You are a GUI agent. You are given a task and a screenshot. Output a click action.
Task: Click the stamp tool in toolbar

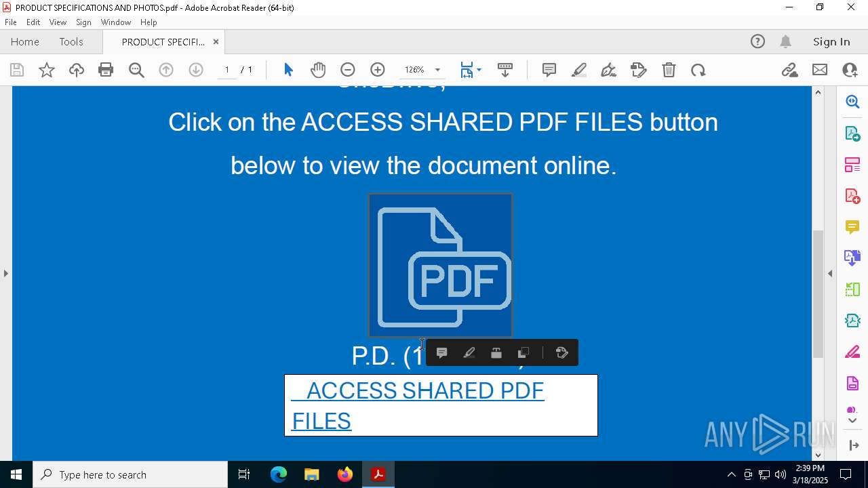click(x=639, y=70)
